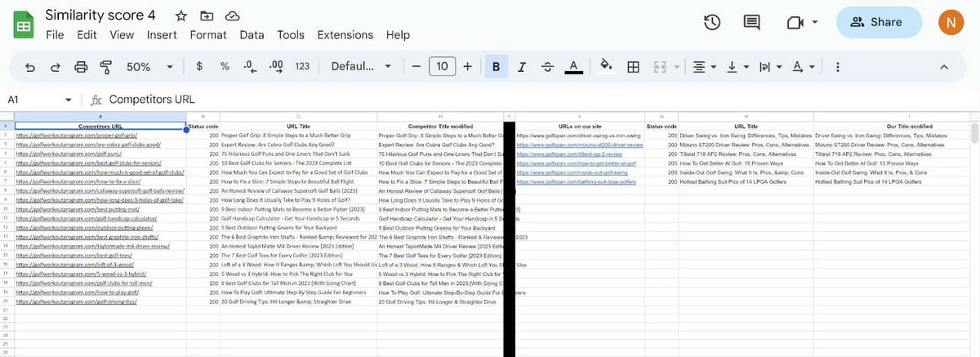Open text rotation dropdown
The width and height of the screenshot is (980, 357).
804,67
